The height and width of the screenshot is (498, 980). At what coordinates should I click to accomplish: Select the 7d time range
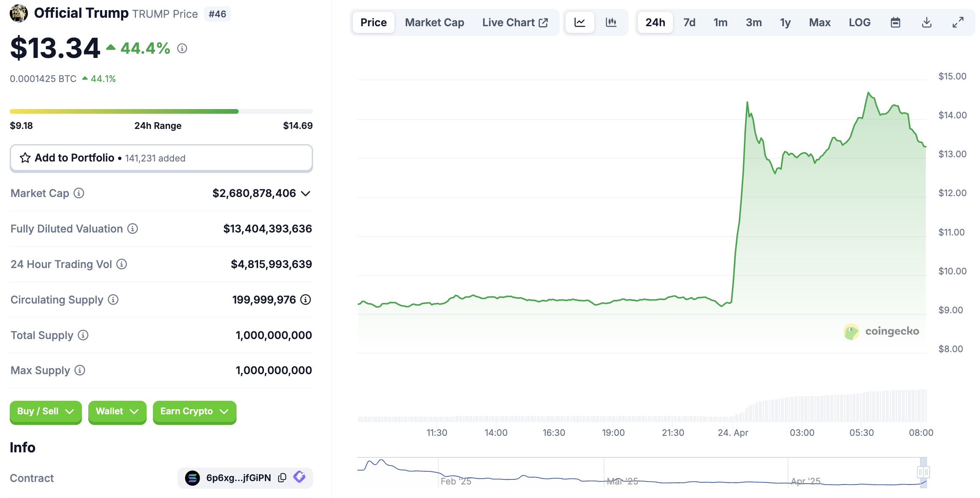689,22
